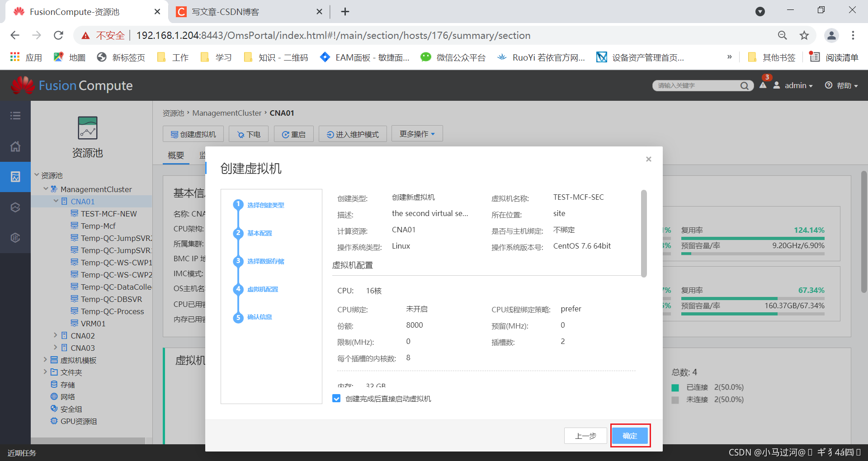This screenshot has height=461, width=868.
Task: Click the hexagonal cluster icon in sidebar
Action: 15,207
